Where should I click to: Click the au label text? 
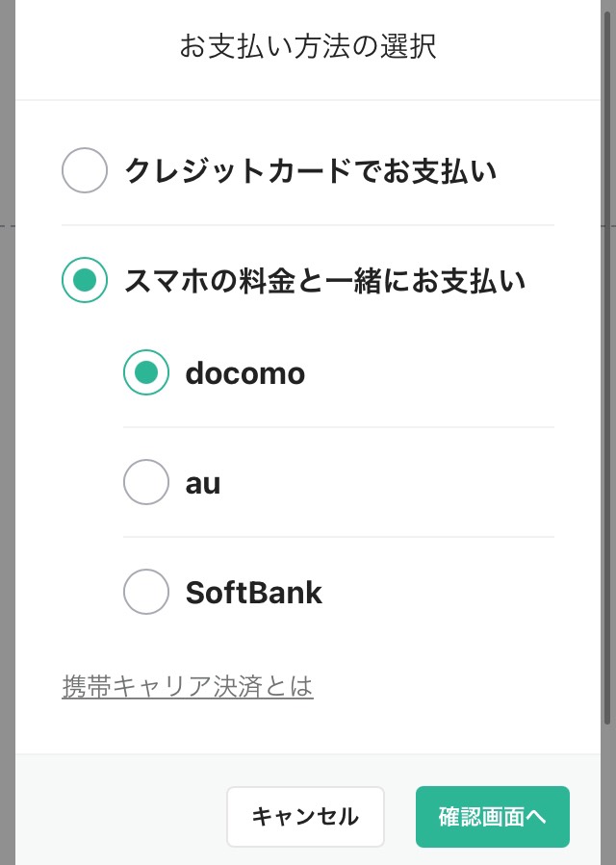[203, 483]
